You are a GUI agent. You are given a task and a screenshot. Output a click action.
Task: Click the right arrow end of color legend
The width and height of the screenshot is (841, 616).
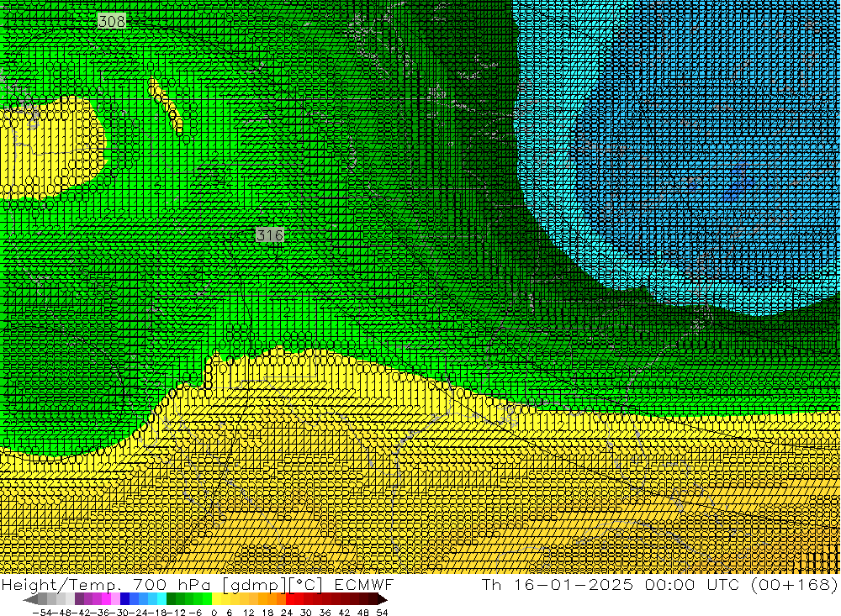383,600
